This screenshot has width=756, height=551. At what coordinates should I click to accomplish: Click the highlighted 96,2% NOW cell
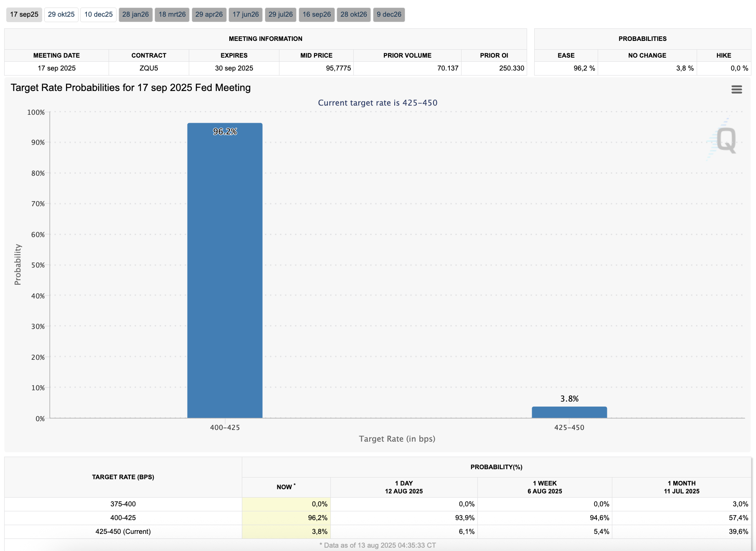(286, 518)
